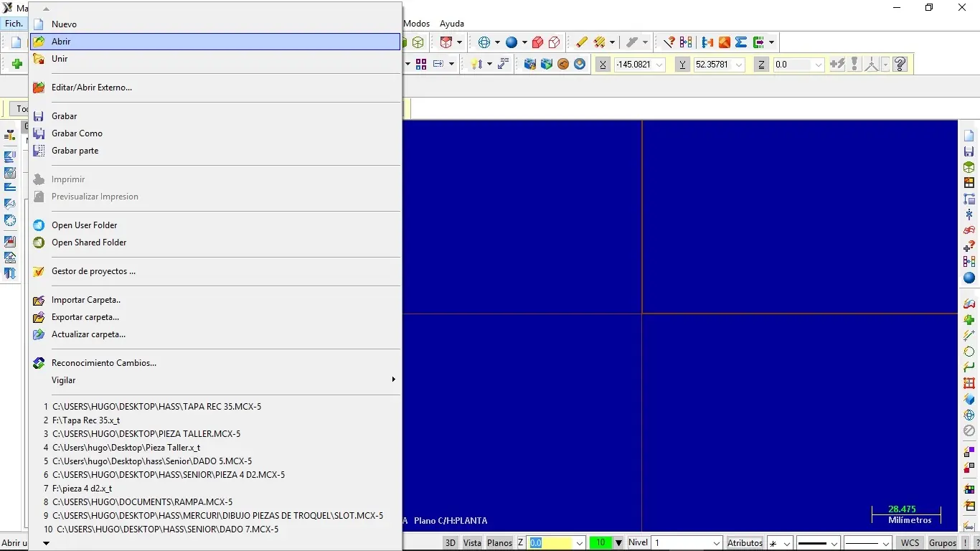Open color dropdown arrow next to green swatch
This screenshot has height=551, width=980.
pos(618,543)
